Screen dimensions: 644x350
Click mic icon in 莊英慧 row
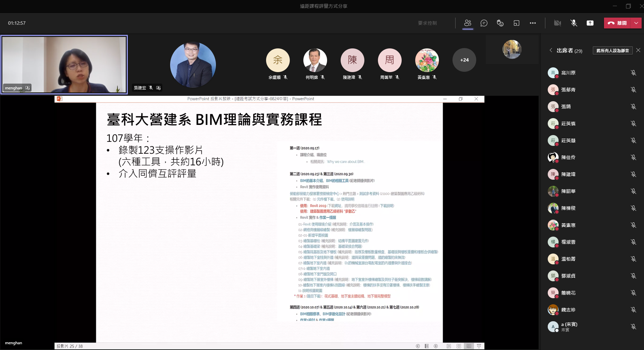[x=633, y=140]
